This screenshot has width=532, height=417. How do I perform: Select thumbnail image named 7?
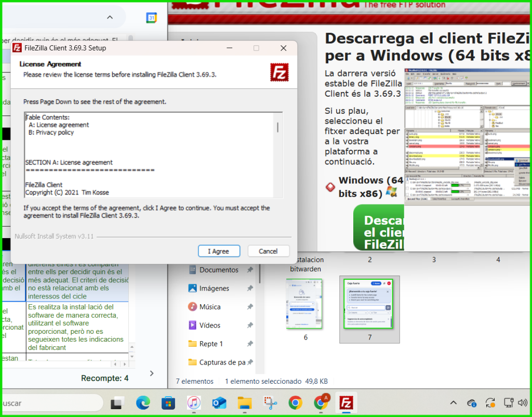[369, 304]
